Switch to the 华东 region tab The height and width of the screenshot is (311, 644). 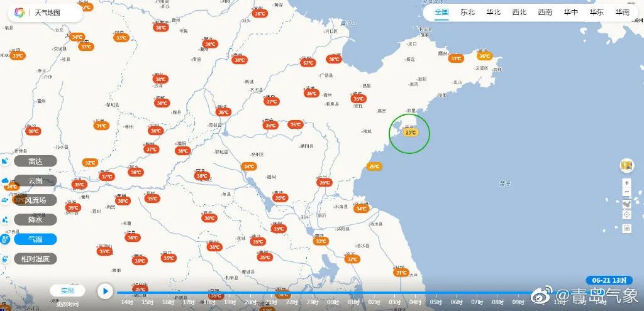click(x=597, y=13)
